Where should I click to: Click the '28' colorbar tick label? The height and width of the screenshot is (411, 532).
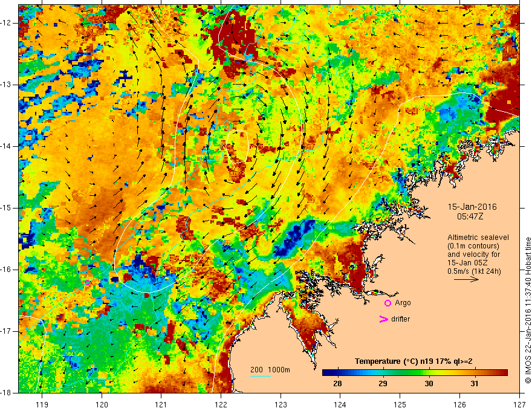point(337,384)
